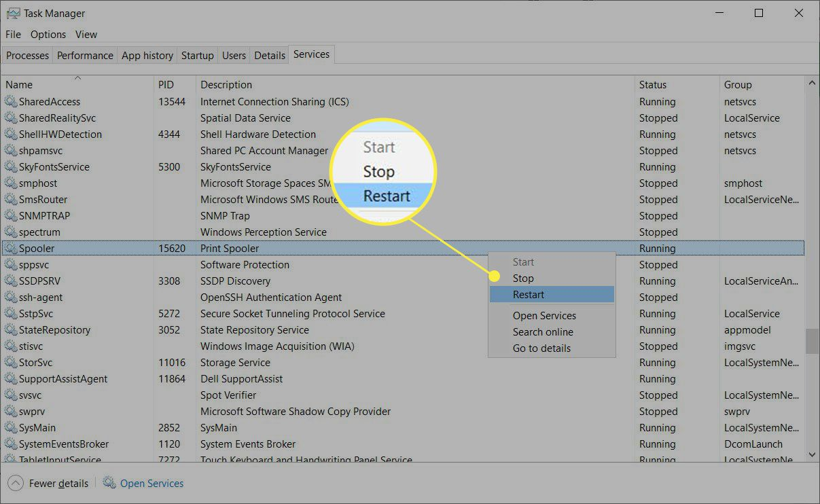
Task: Select OpenSSH Authentication Agent description
Action: (271, 298)
